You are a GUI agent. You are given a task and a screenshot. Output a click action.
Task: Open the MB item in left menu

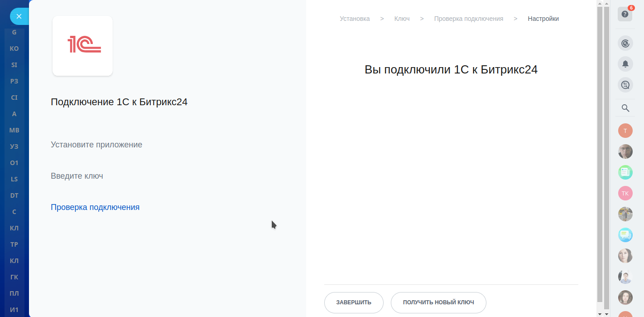click(x=14, y=130)
